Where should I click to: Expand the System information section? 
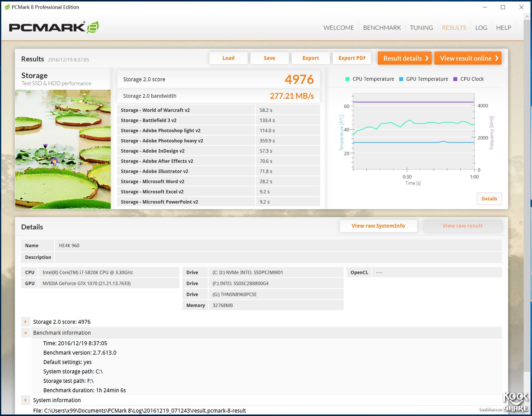coord(26,400)
